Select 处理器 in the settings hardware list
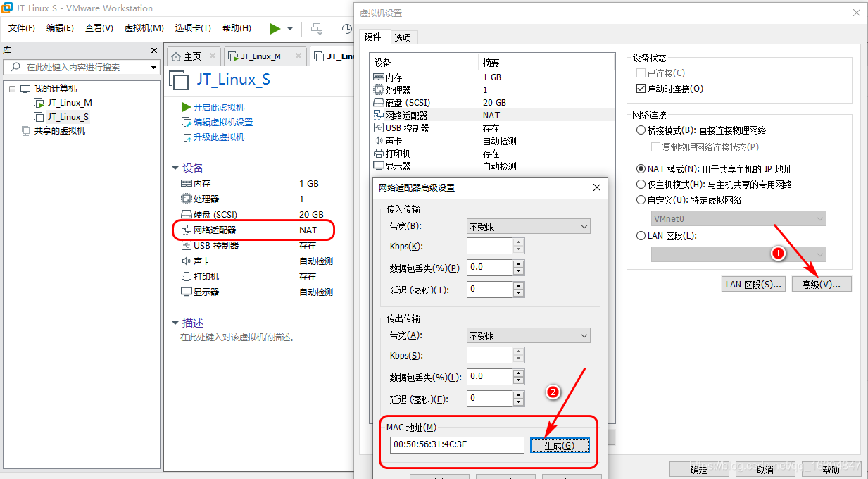The image size is (868, 479). 492,90
